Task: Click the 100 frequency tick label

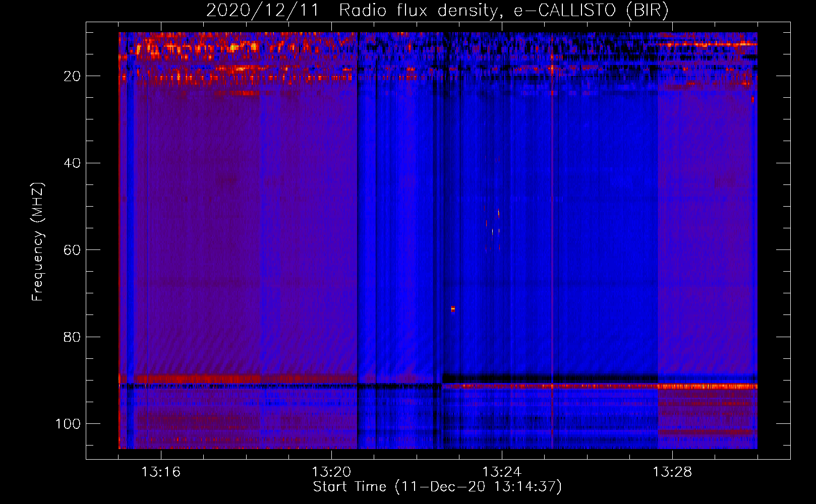Action: pyautogui.click(x=68, y=424)
